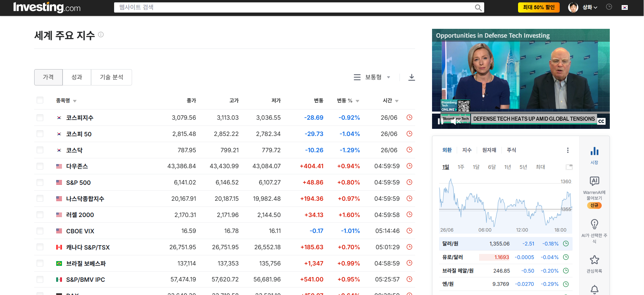Image resolution: width=644 pixels, height=295 pixels.
Task: Click the clock icon in 코스피지수 row
Action: (409, 117)
